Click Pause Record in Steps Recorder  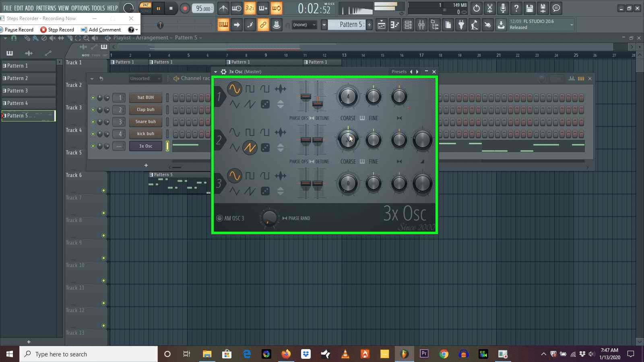click(17, 30)
